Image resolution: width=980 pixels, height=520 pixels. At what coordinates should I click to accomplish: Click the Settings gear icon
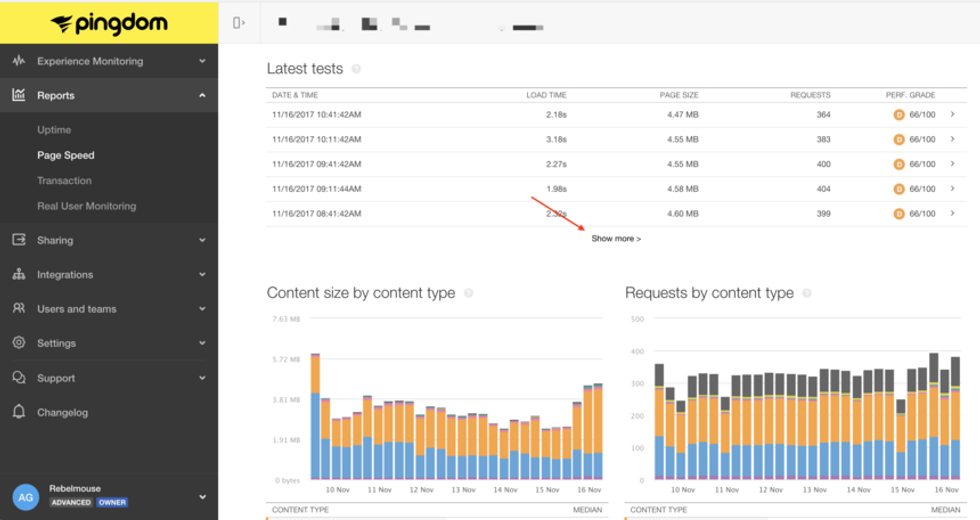tap(18, 343)
